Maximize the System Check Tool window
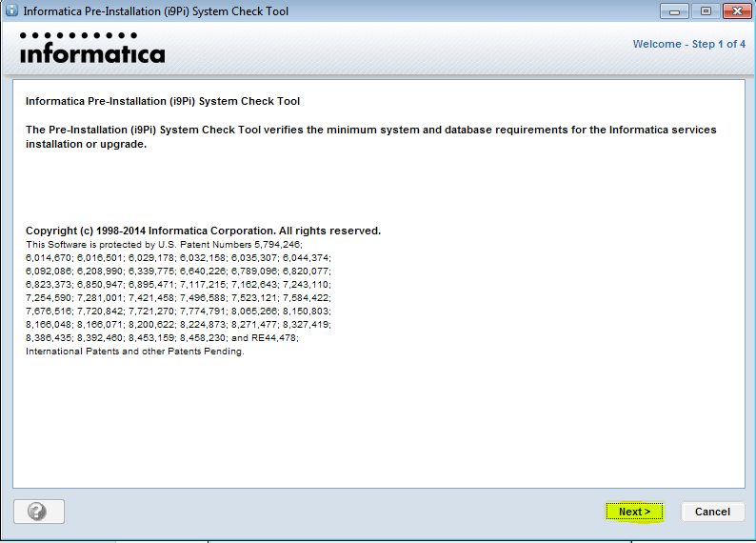756x543 pixels. tap(706, 11)
